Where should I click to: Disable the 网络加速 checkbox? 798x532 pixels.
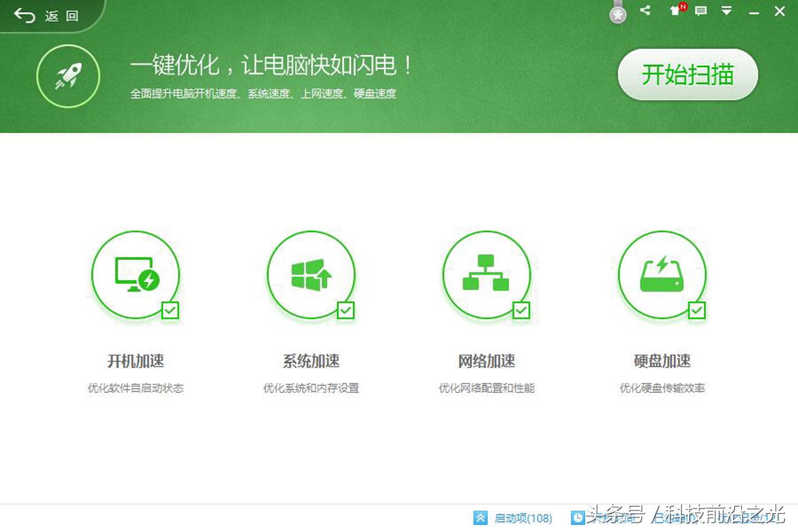point(521,310)
